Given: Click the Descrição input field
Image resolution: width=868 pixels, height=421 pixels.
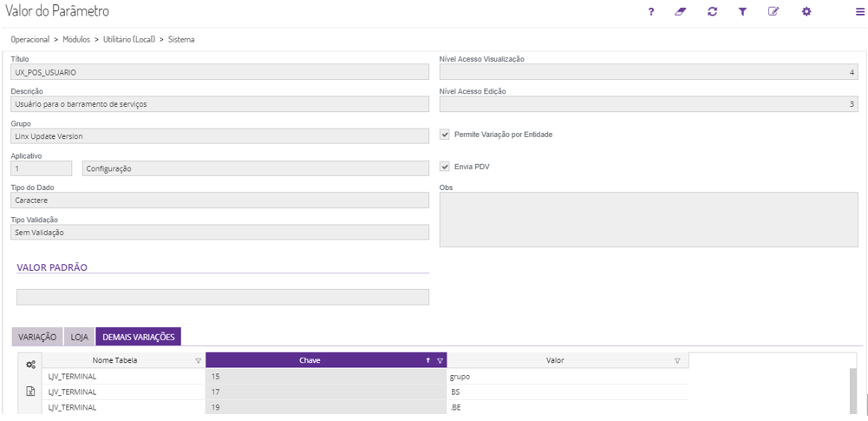Looking at the screenshot, I should coord(219,104).
